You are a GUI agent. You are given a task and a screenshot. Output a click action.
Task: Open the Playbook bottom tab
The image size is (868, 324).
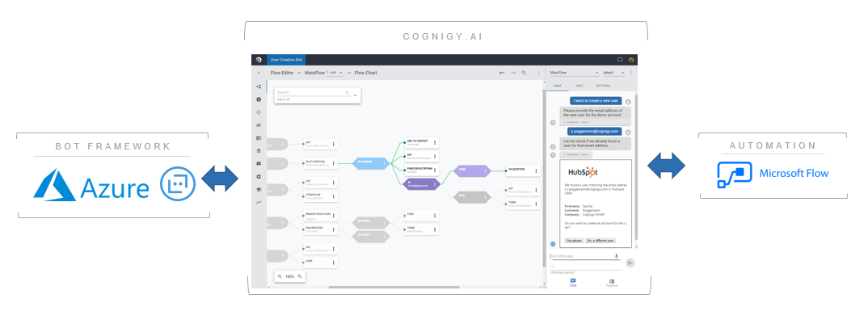point(612,283)
